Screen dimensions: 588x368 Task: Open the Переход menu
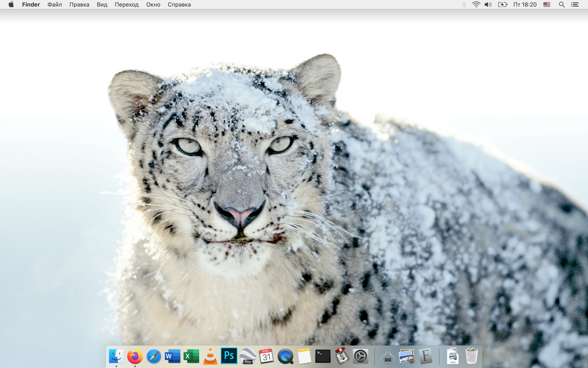(x=127, y=4)
